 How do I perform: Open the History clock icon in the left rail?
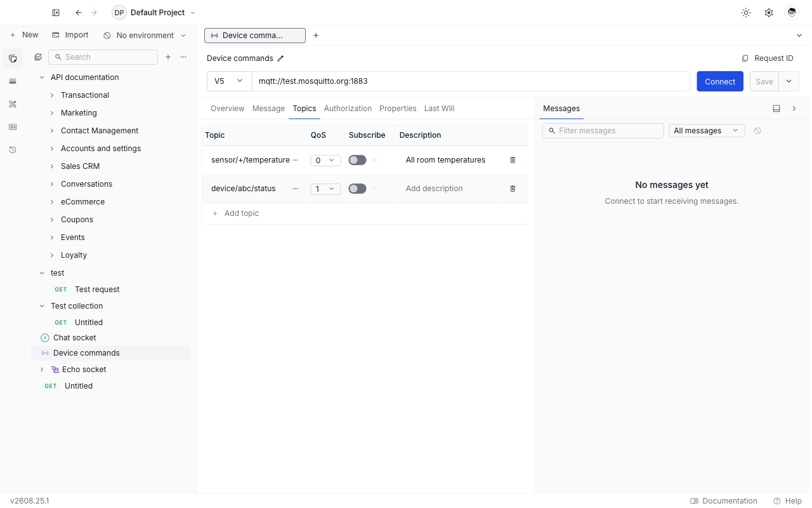13,150
